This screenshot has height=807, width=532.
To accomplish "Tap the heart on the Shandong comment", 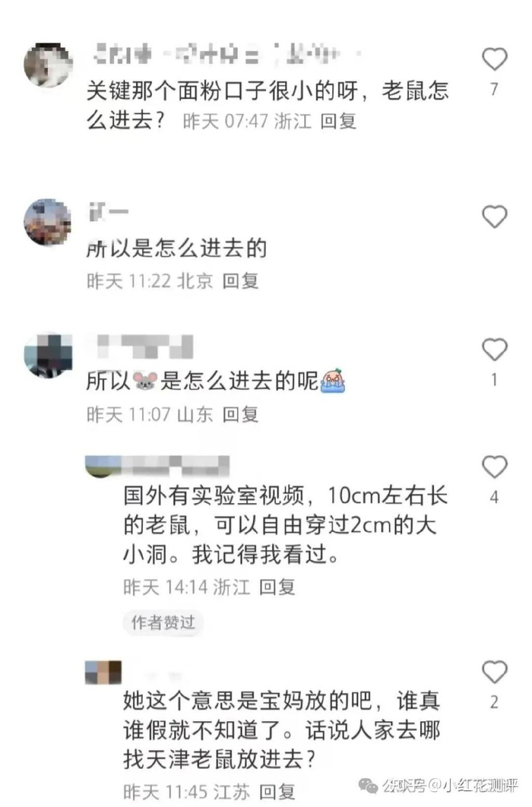I will (495, 350).
